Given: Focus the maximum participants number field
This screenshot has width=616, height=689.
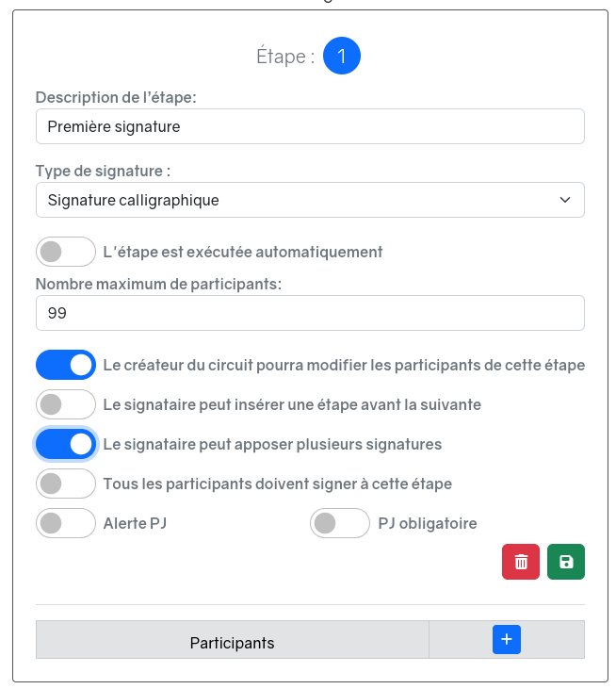Looking at the screenshot, I should 310,313.
